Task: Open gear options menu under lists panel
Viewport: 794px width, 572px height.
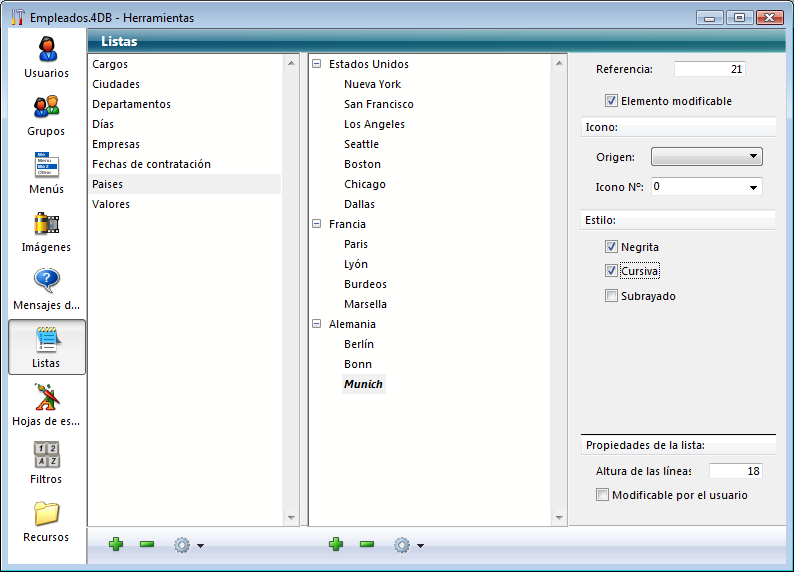Action: click(187, 545)
